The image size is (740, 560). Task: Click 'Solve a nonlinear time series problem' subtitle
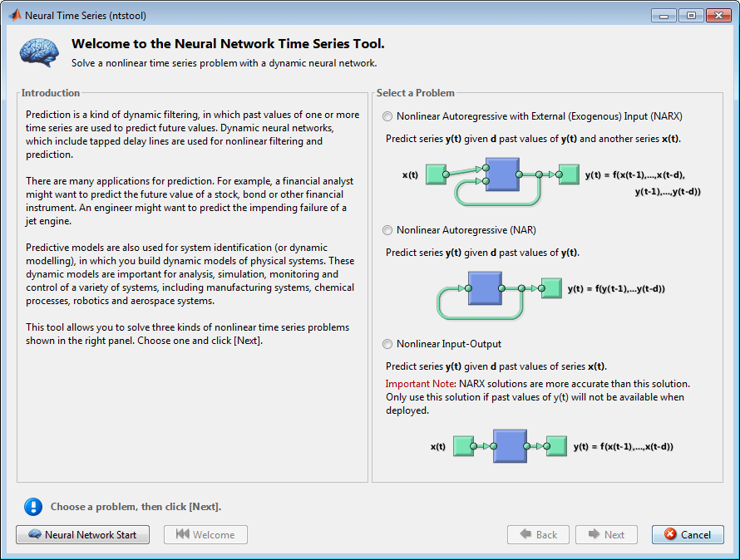pos(224,63)
